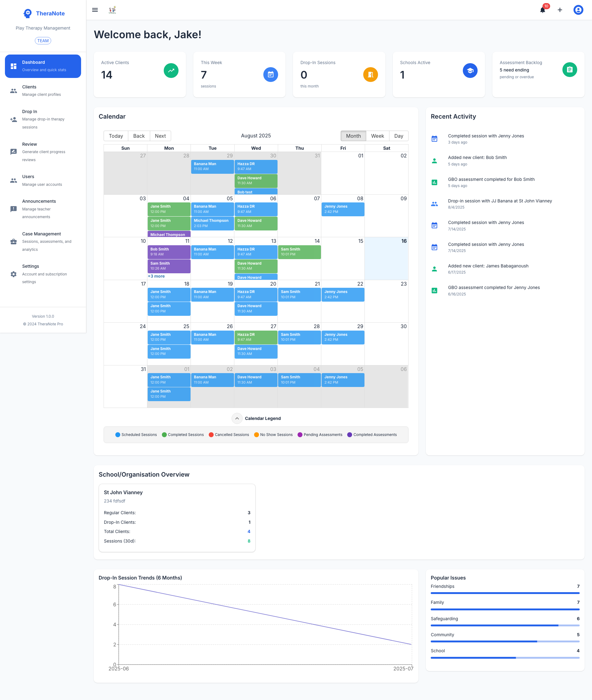Switch calendar to Week view
This screenshot has height=700, width=592.
377,136
